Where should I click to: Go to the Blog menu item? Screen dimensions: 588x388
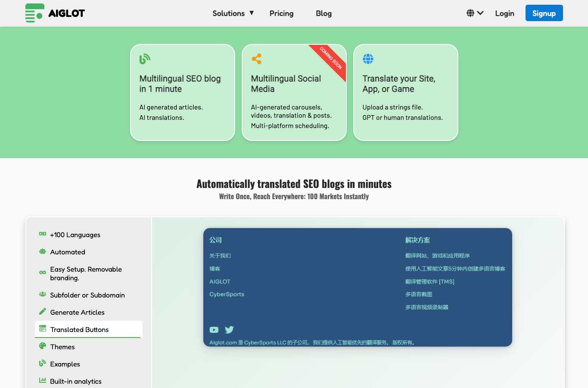[324, 13]
